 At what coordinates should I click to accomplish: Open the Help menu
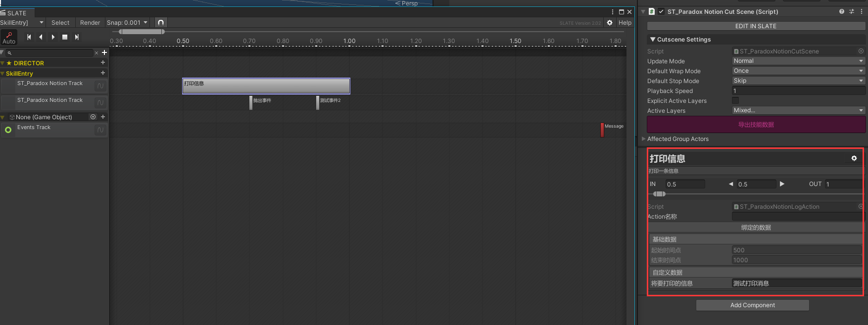point(625,23)
